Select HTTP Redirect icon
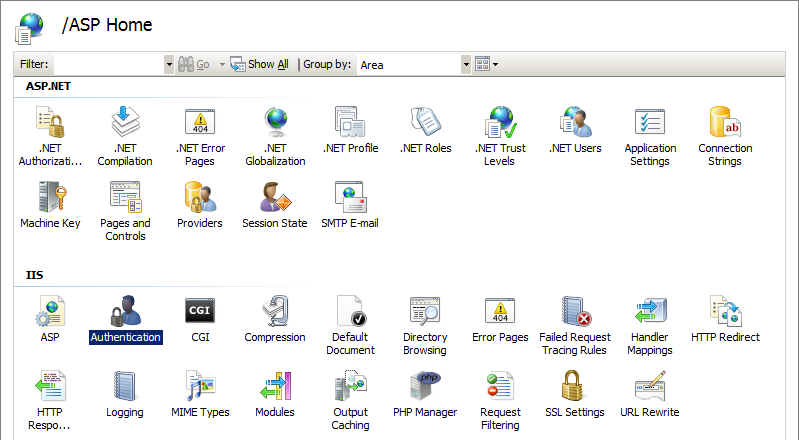The image size is (799, 440). [x=725, y=319]
